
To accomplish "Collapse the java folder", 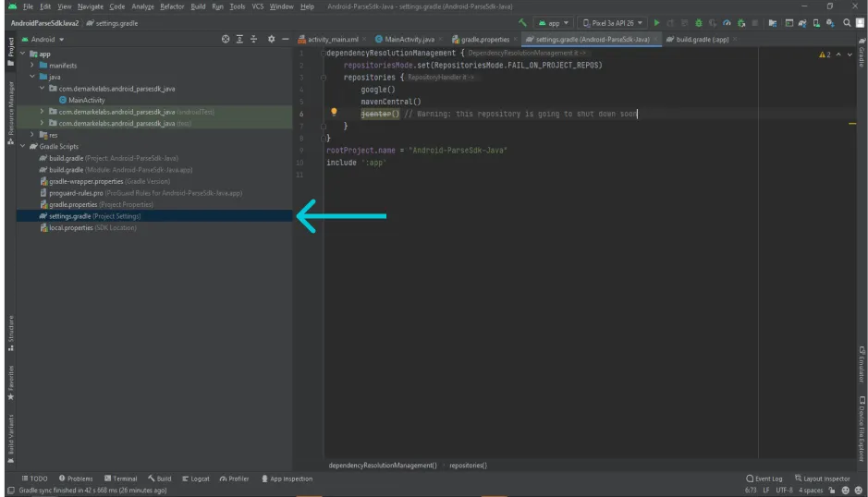I will (32, 77).
